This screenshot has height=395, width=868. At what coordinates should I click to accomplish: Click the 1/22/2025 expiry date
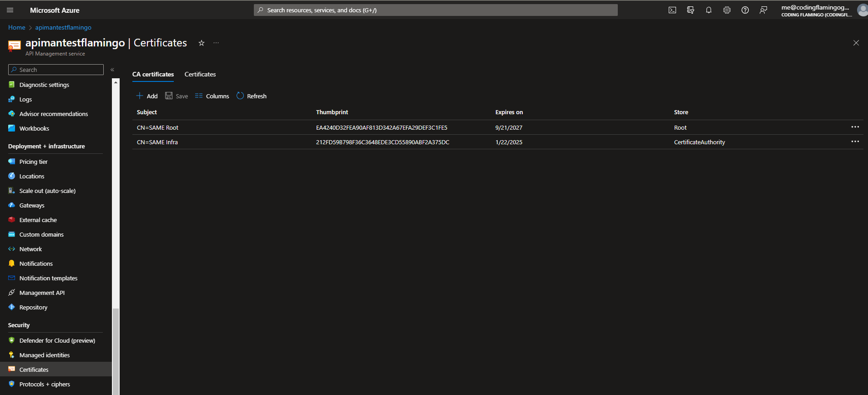(509, 142)
